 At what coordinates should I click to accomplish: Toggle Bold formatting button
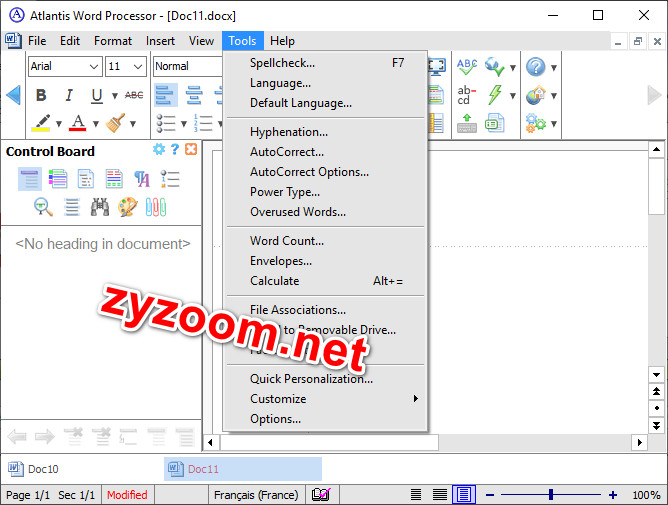point(41,95)
